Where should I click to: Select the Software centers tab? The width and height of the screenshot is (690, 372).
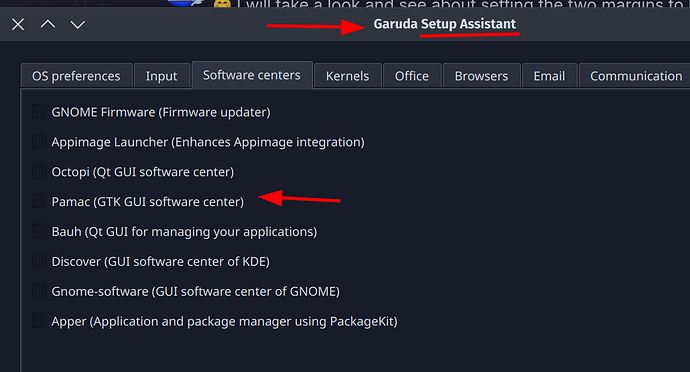tap(252, 75)
